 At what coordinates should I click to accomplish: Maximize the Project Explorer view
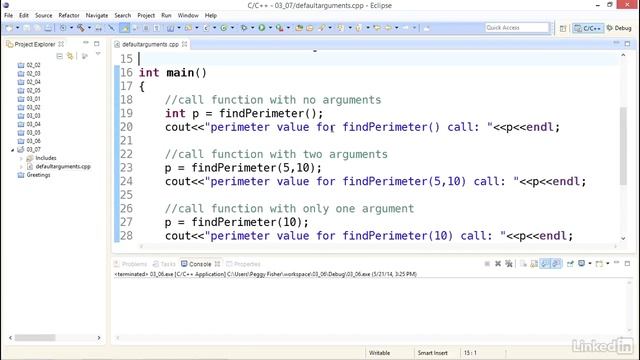97,43
